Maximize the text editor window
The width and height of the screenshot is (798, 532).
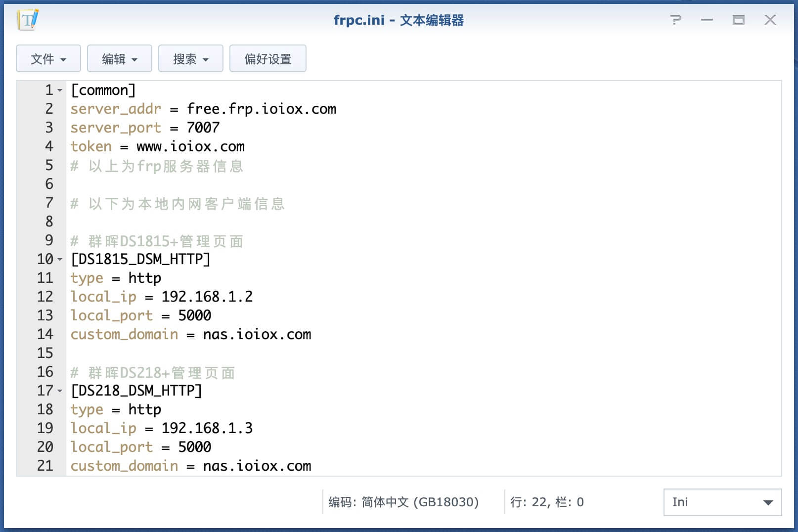(x=739, y=20)
